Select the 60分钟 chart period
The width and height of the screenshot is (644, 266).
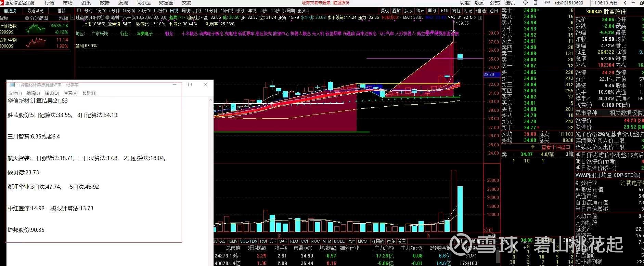160,11
